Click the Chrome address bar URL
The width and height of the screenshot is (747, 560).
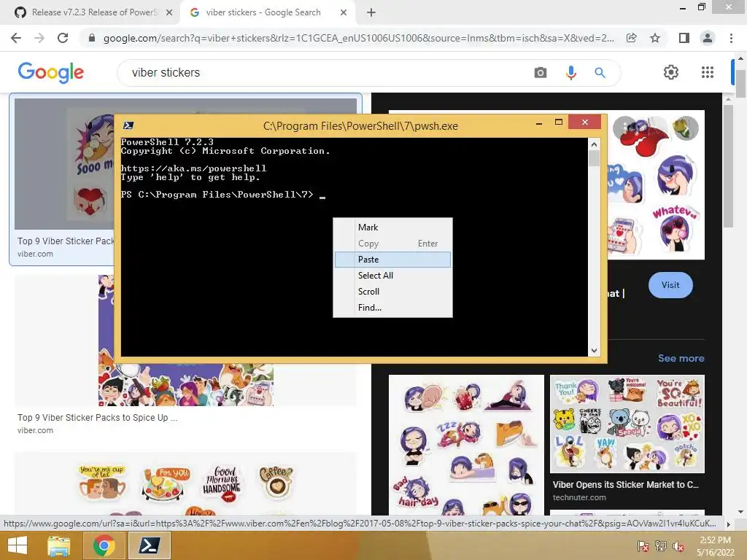[358, 38]
